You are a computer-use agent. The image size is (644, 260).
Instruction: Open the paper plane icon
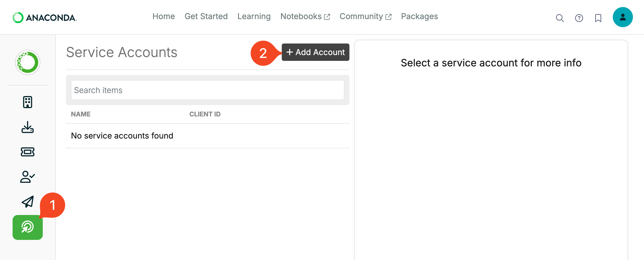[28, 202]
